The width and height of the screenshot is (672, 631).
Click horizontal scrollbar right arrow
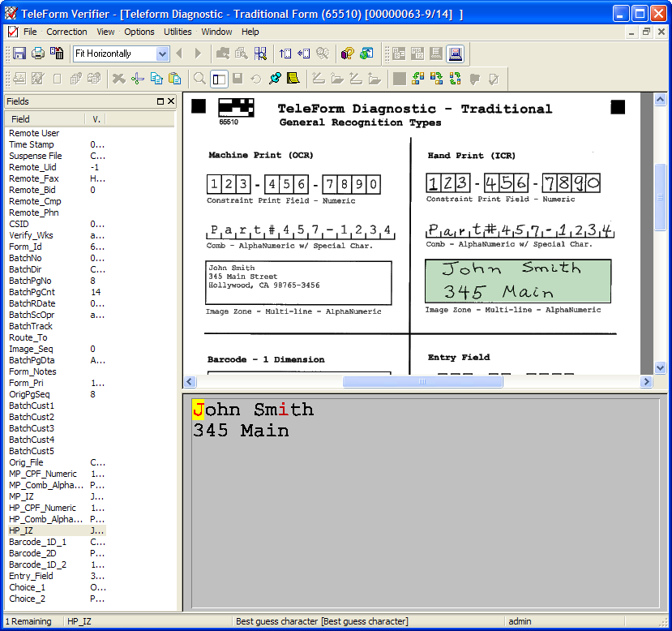pos(647,382)
